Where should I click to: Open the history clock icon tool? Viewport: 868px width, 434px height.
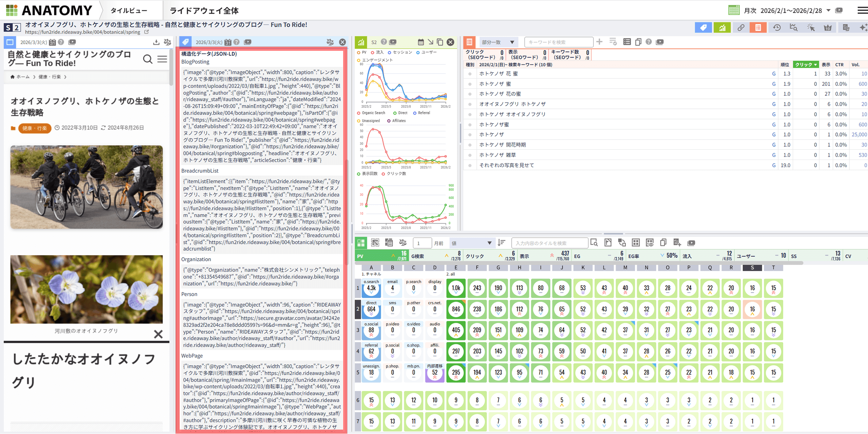point(777,28)
